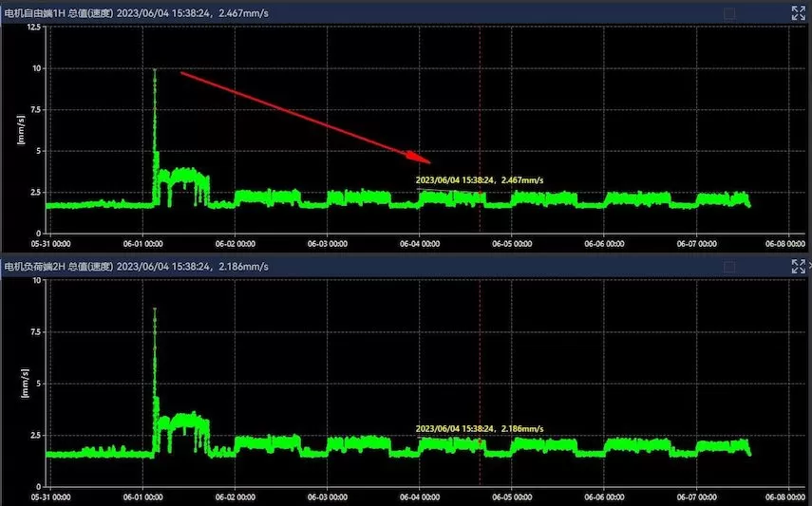Tick the checkbox in 电机负荷端2H header
This screenshot has width=812, height=506.
point(729,267)
